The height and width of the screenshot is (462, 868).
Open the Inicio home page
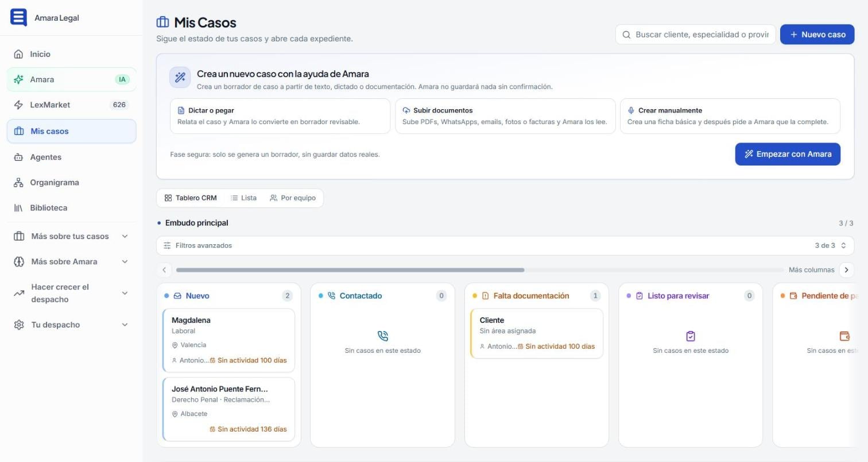[x=71, y=54]
